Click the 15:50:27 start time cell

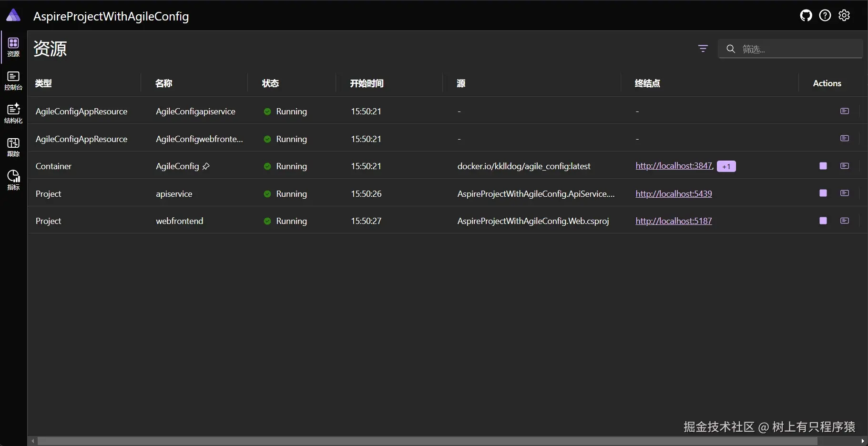point(366,221)
